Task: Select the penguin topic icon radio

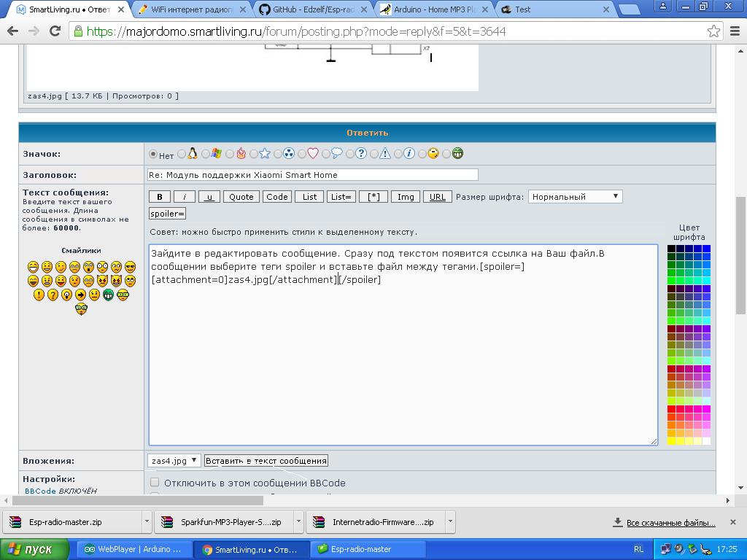Action: point(182,155)
